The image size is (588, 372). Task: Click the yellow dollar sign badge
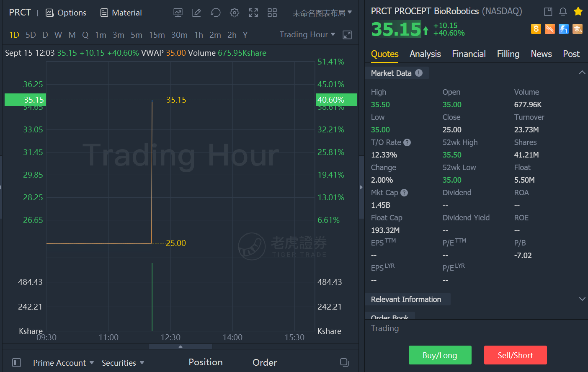coord(536,29)
